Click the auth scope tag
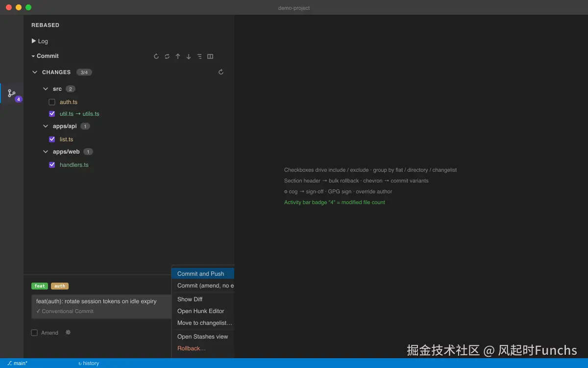Image resolution: width=588 pixels, height=368 pixels. (x=60, y=286)
